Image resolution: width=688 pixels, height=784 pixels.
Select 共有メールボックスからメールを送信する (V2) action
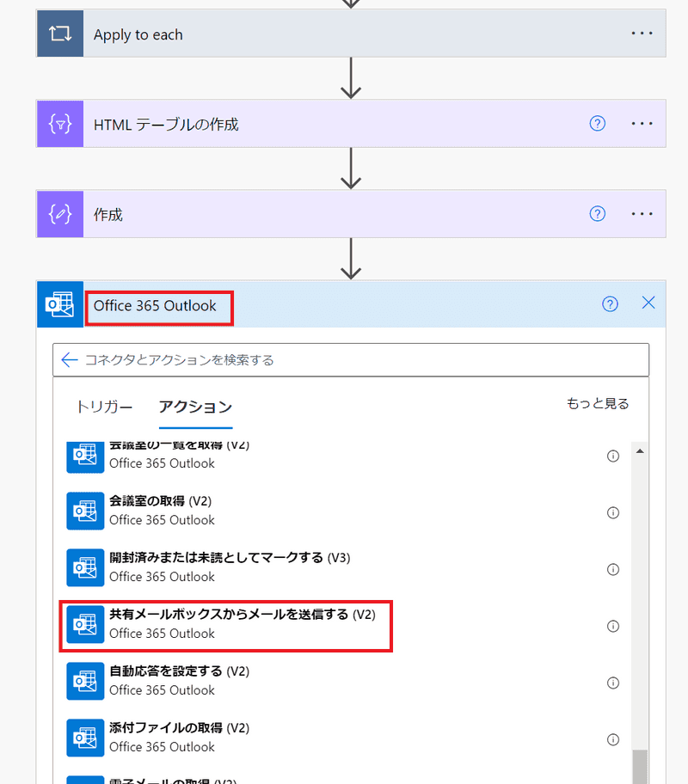point(228,624)
